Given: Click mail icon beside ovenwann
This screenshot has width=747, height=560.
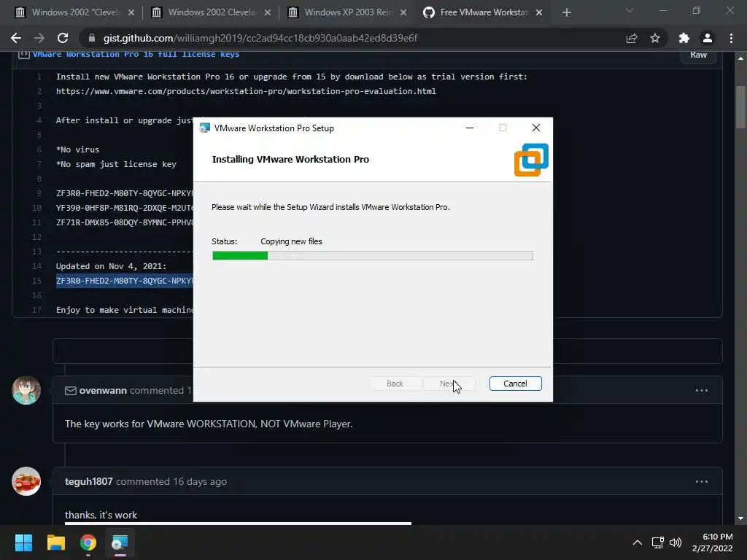Looking at the screenshot, I should (x=71, y=391).
